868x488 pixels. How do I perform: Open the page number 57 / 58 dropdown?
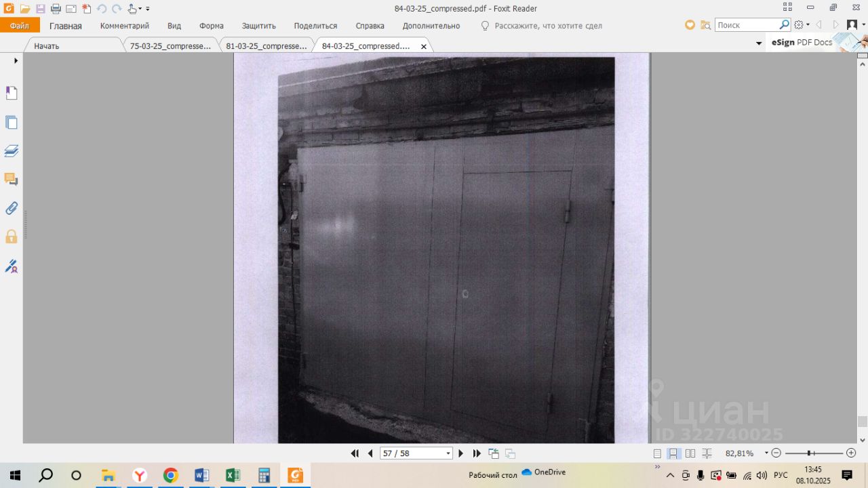click(x=448, y=453)
